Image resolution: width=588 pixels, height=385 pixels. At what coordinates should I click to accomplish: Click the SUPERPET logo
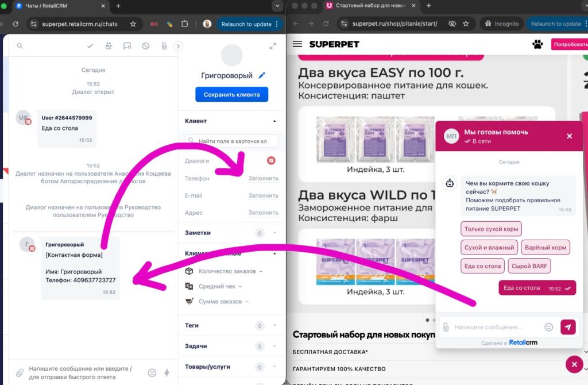point(334,44)
